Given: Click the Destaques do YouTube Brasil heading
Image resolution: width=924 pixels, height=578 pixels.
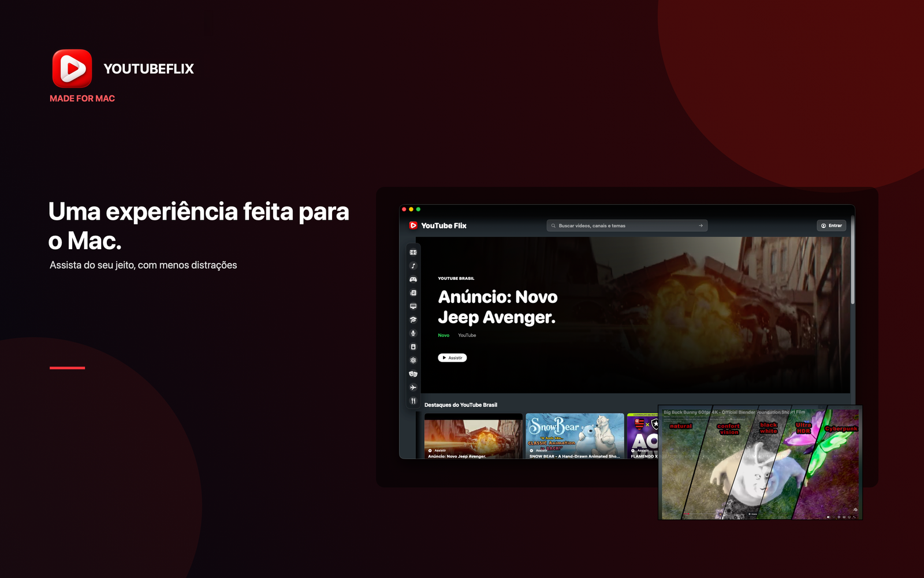Looking at the screenshot, I should [x=461, y=405].
